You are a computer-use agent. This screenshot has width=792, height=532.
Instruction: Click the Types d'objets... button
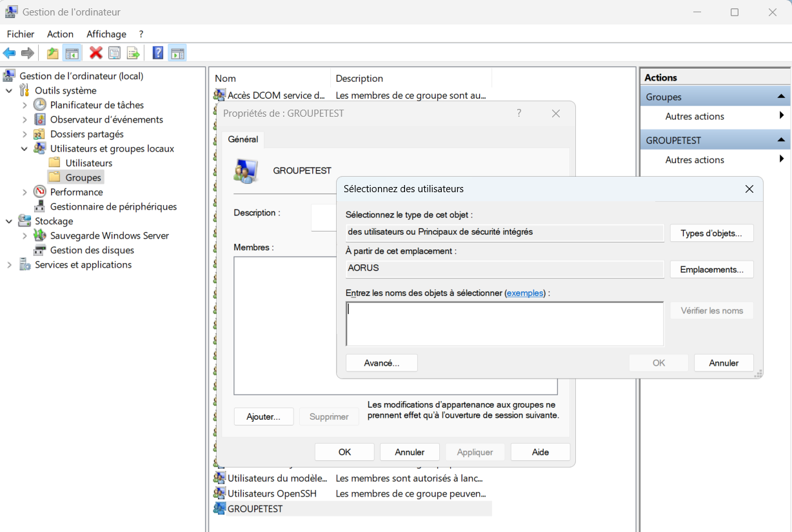pos(711,233)
